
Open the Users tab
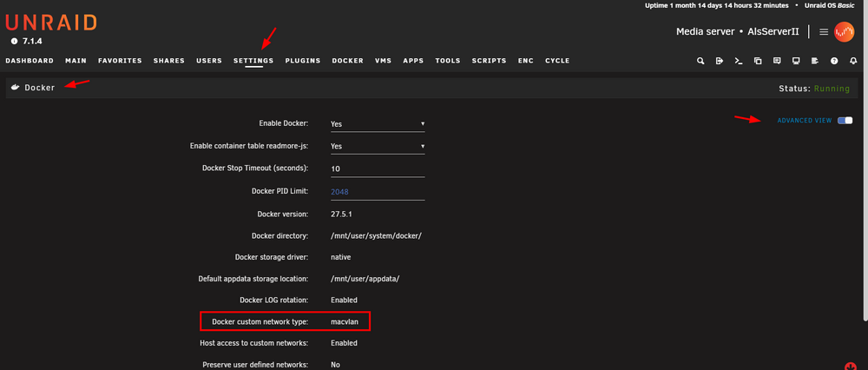point(209,61)
